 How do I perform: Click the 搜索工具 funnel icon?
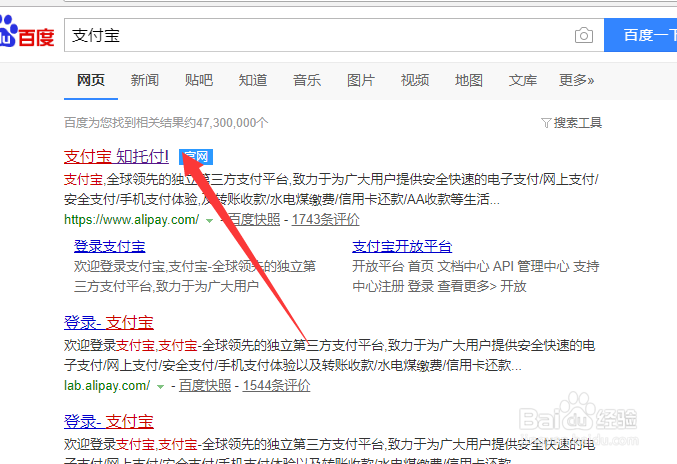tap(546, 123)
